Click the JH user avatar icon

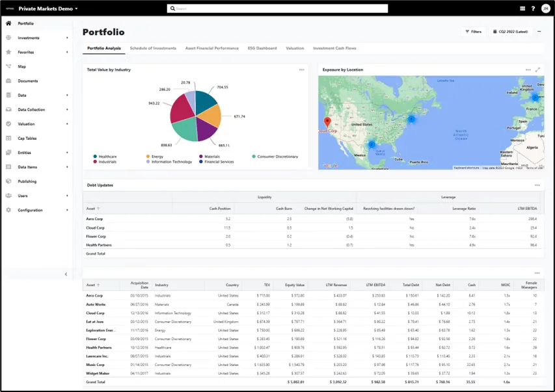[x=547, y=8]
